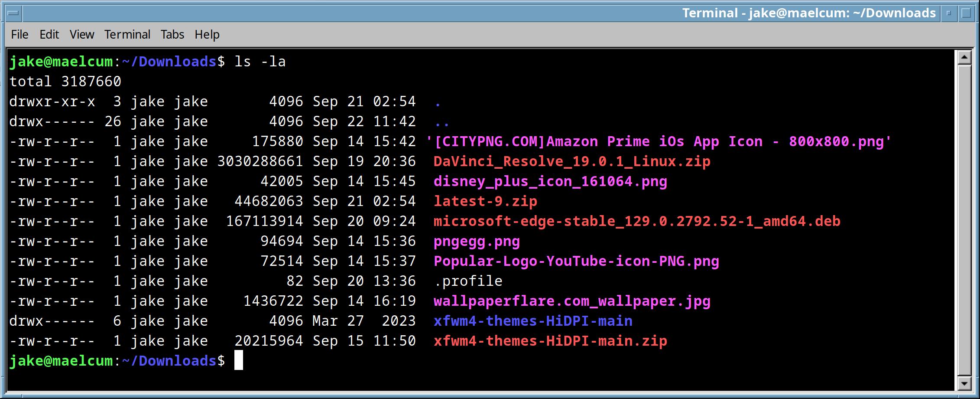
Task: Click the xfwm4-themes-HiDPI-main directory name
Action: pyautogui.click(x=533, y=321)
